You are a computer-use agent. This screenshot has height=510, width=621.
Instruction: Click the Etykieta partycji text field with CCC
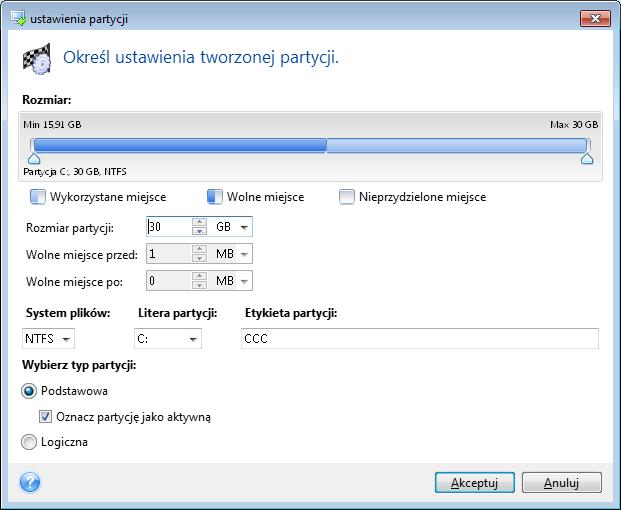[x=420, y=339]
